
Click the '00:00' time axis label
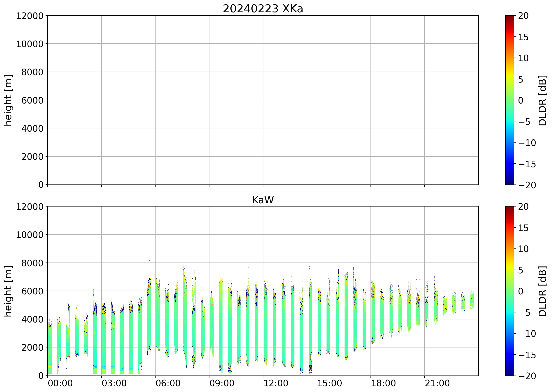(x=60, y=383)
